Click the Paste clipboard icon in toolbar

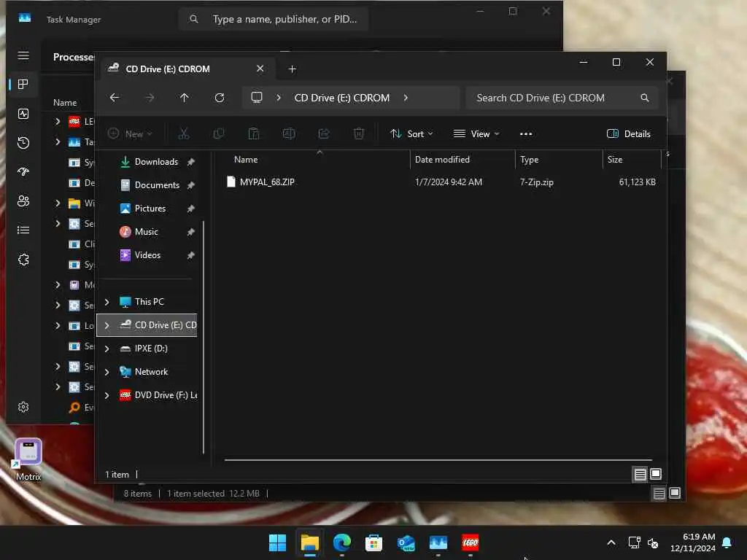pyautogui.click(x=254, y=134)
